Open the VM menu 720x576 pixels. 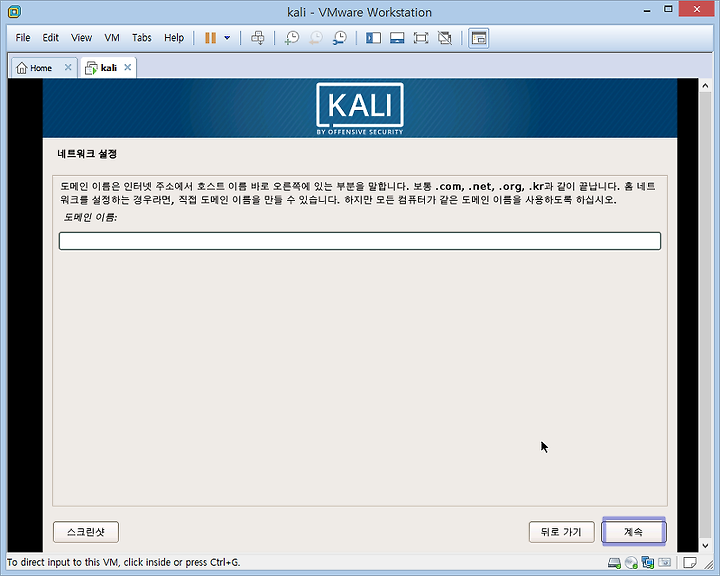coord(112,38)
